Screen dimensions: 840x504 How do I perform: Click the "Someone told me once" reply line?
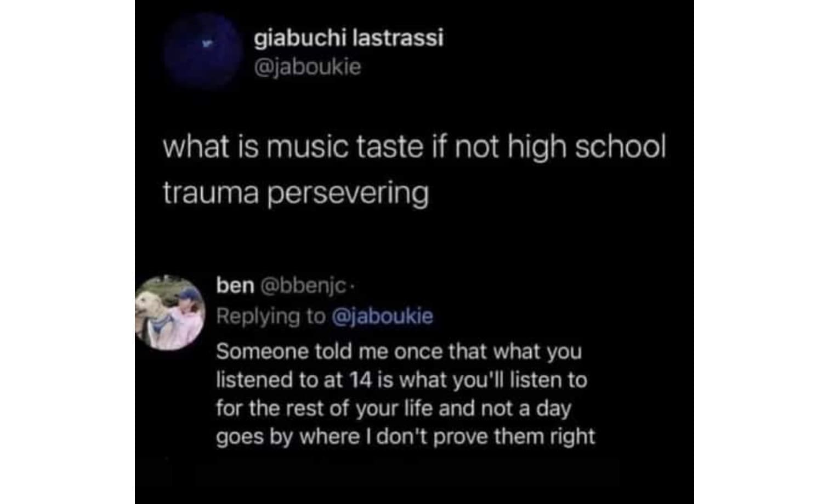[399, 351]
